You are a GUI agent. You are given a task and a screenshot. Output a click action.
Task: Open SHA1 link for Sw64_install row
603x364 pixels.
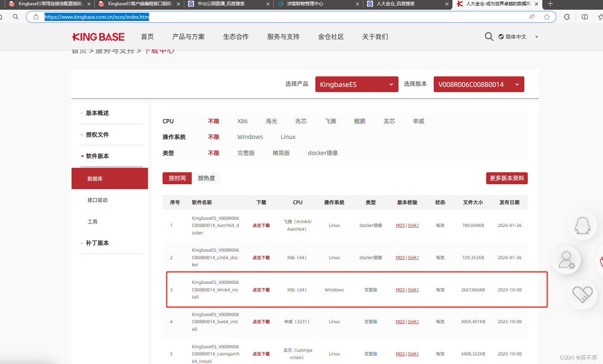413,322
